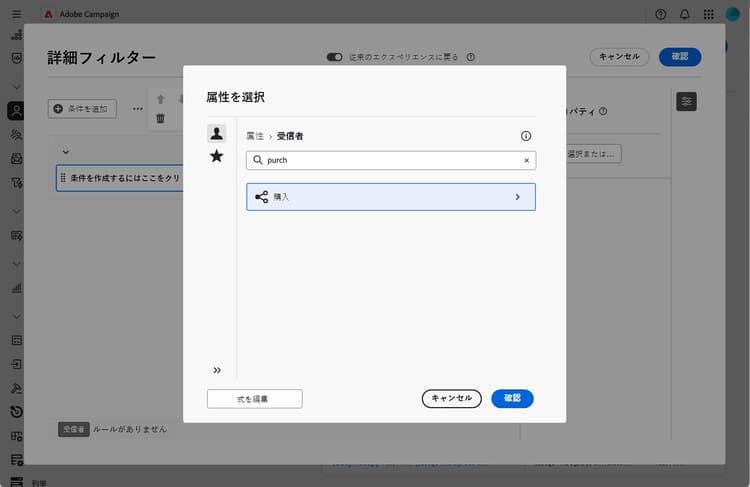This screenshot has height=487, width=750.
Task: Click the 属性 breadcrumb link
Action: click(255, 136)
